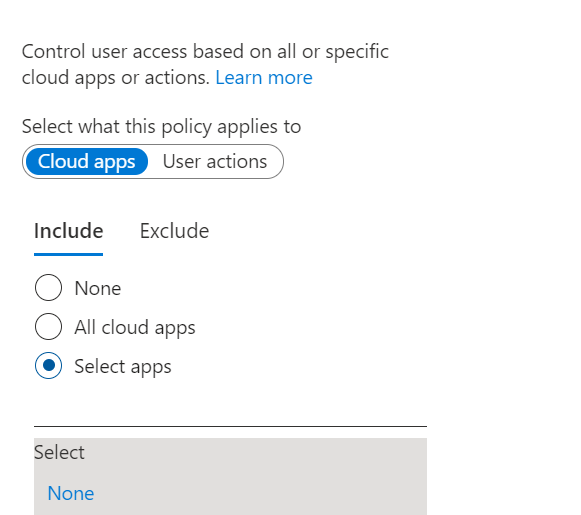Select the All cloud apps radio circle

pos(49,326)
